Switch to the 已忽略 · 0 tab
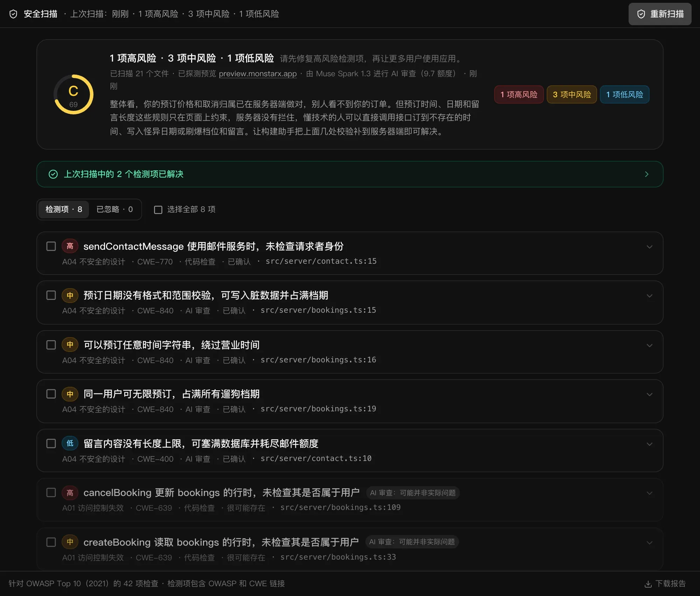The image size is (700, 596). [x=114, y=210]
